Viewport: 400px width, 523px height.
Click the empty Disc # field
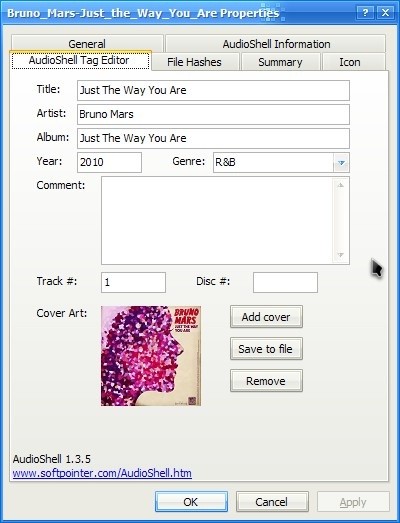(285, 282)
